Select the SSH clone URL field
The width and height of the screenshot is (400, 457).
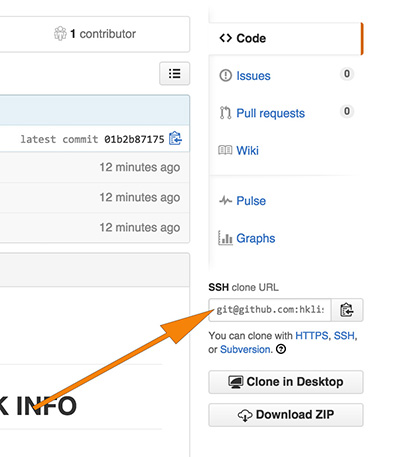(x=270, y=310)
